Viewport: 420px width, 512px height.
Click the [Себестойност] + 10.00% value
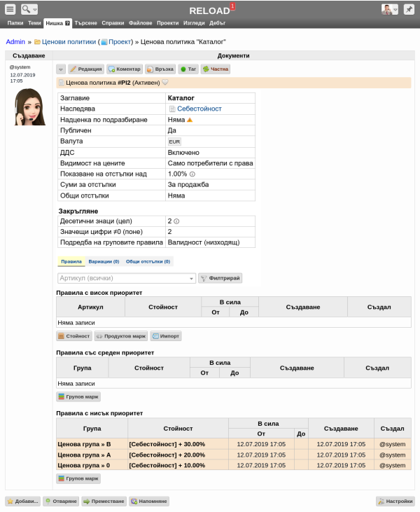(167, 465)
